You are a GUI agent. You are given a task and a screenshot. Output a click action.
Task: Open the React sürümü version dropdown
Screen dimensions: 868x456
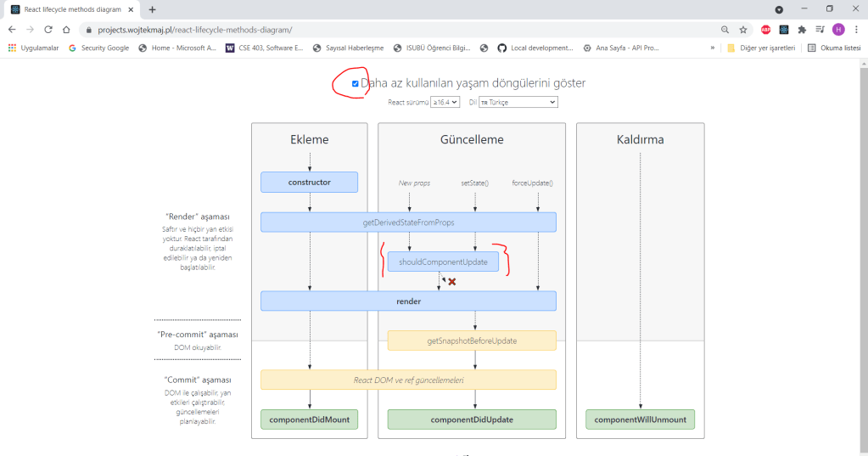coord(445,102)
